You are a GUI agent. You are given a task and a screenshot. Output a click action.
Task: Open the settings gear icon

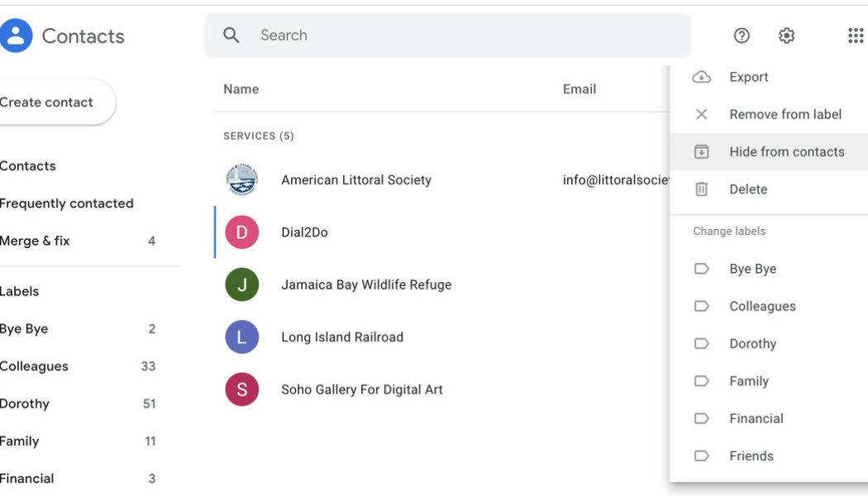786,36
